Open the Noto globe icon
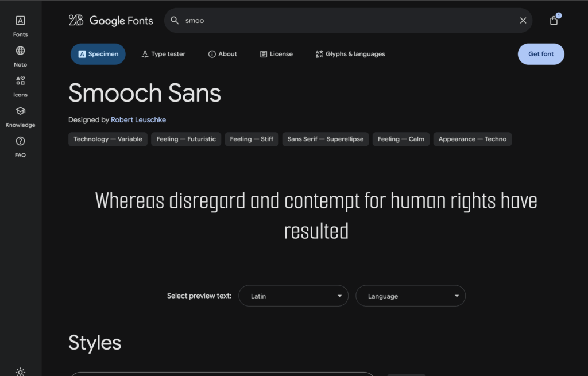The height and width of the screenshot is (376, 588). coord(20,51)
